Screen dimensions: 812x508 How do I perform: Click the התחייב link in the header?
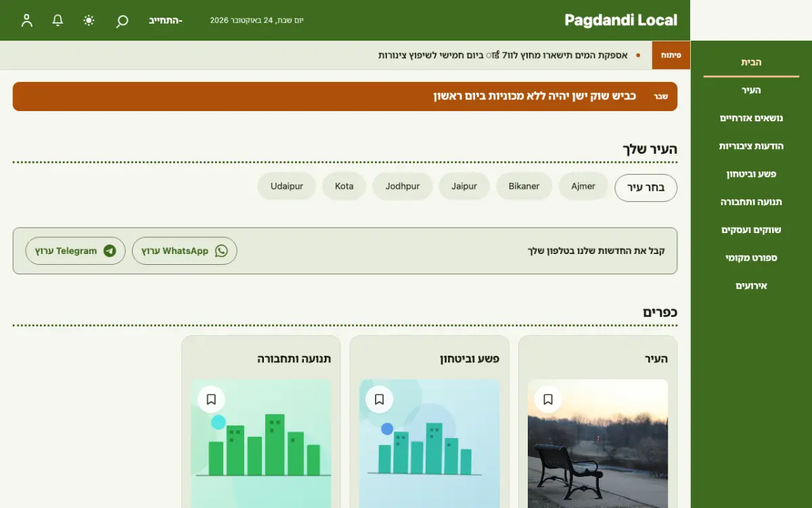(166, 20)
